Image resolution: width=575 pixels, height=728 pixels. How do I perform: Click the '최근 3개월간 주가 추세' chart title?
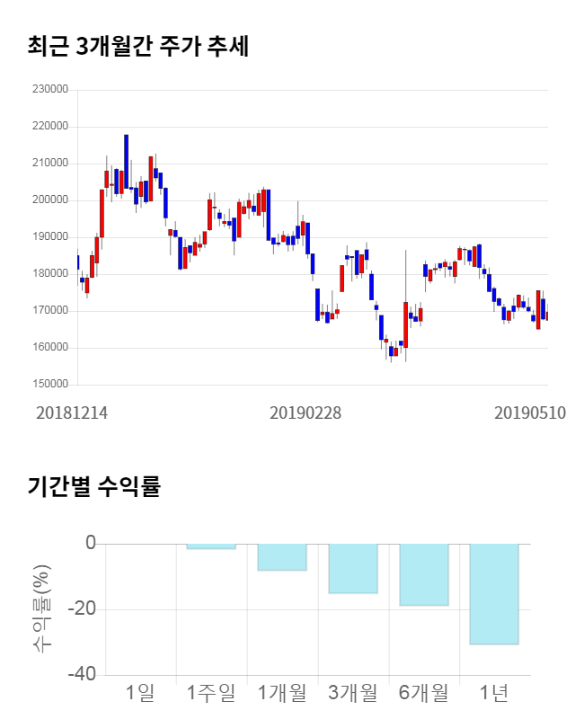click(137, 47)
